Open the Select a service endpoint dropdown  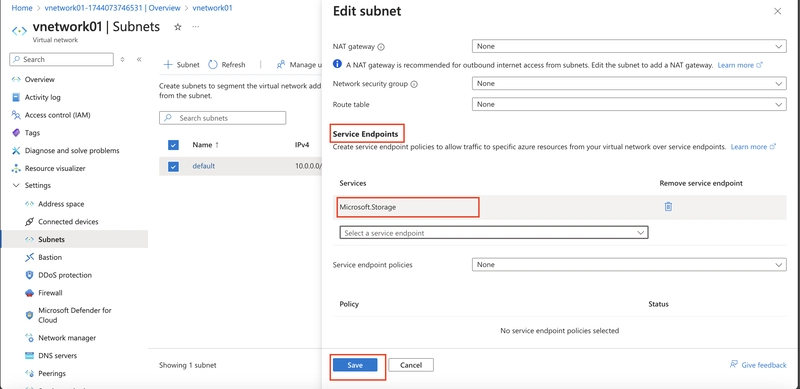[x=493, y=233]
